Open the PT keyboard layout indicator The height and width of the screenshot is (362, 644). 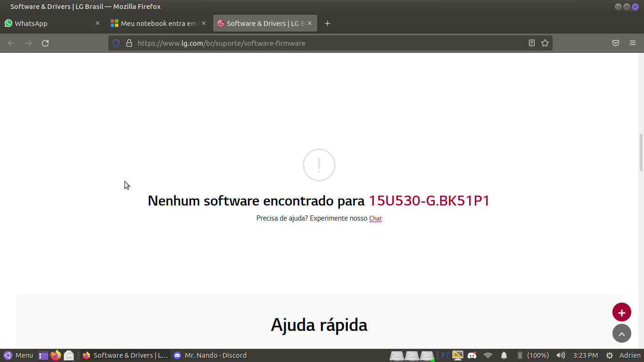[x=445, y=355]
